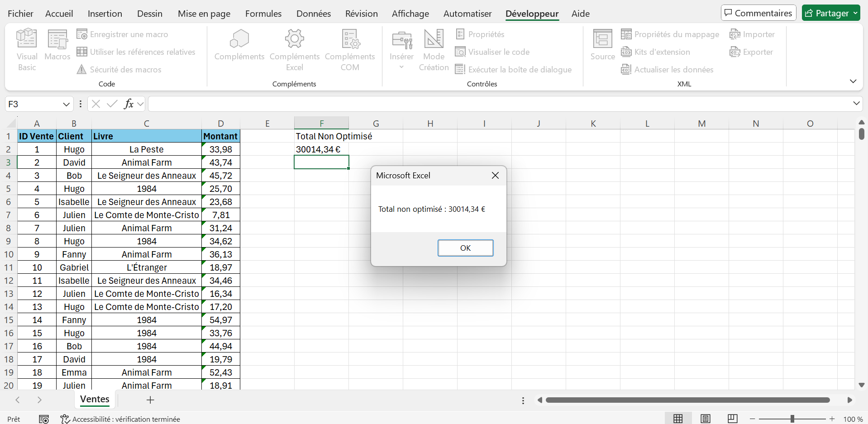This screenshot has width=868, height=424.
Task: Expand the Name Box dropdown
Action: (66, 104)
